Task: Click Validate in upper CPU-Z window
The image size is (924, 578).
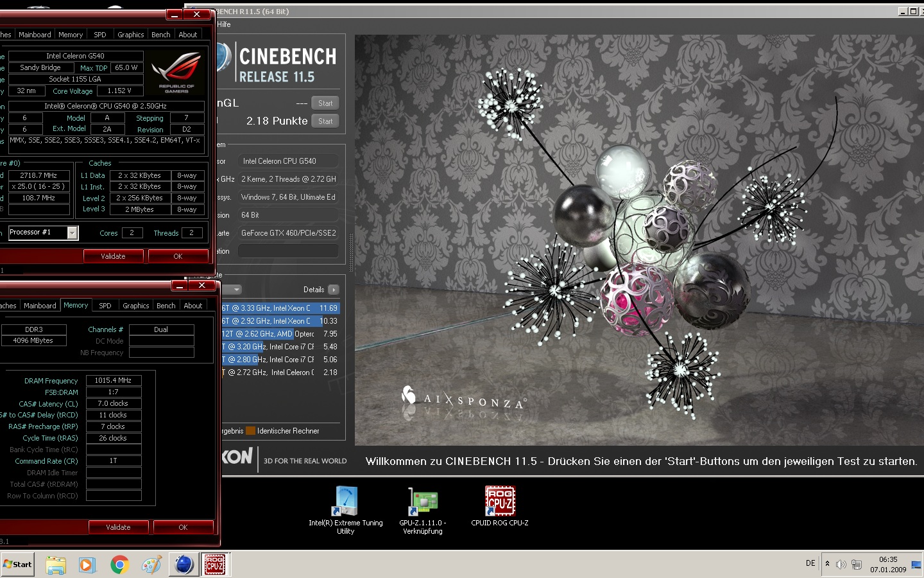Action: click(113, 256)
